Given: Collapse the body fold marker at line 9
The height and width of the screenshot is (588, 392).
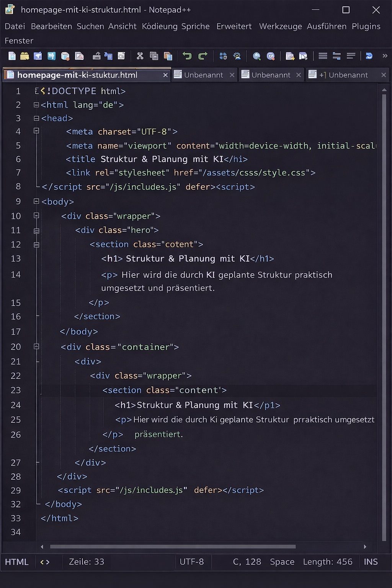Looking at the screenshot, I should click(x=36, y=201).
